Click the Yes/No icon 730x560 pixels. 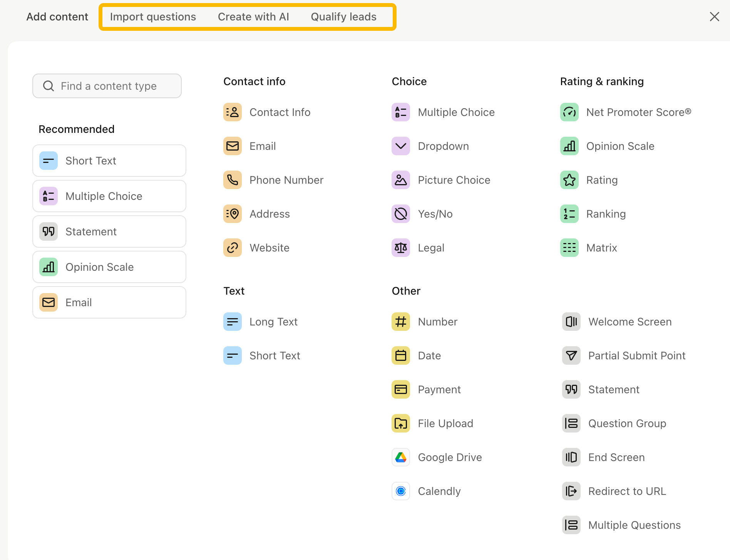401,214
